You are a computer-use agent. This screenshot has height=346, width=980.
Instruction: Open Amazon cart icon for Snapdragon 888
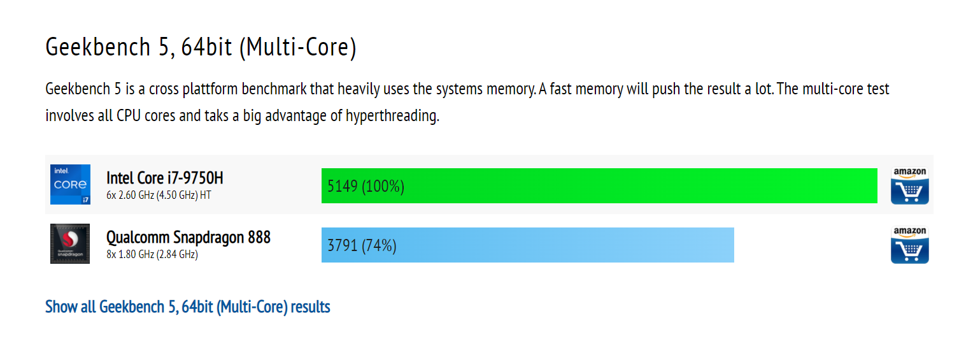[909, 245]
